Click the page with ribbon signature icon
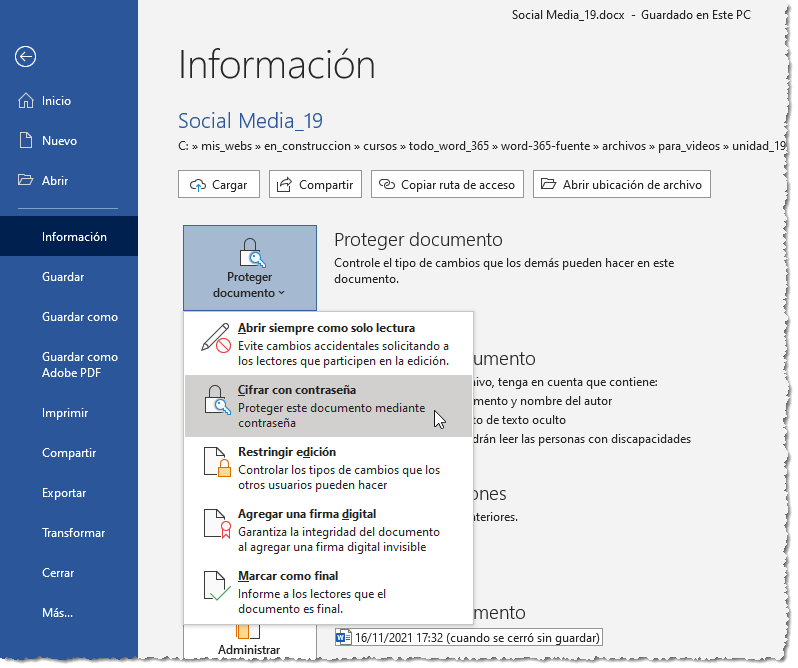 [x=217, y=524]
